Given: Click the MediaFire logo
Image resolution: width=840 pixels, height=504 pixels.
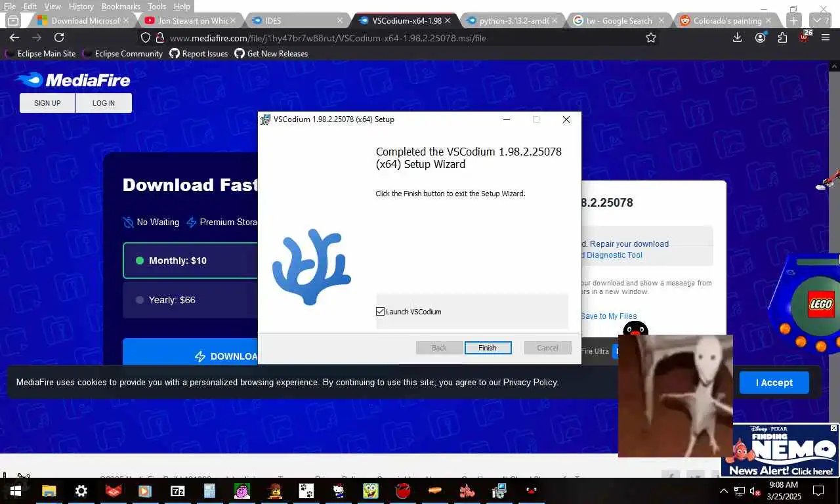Looking at the screenshot, I should (73, 80).
